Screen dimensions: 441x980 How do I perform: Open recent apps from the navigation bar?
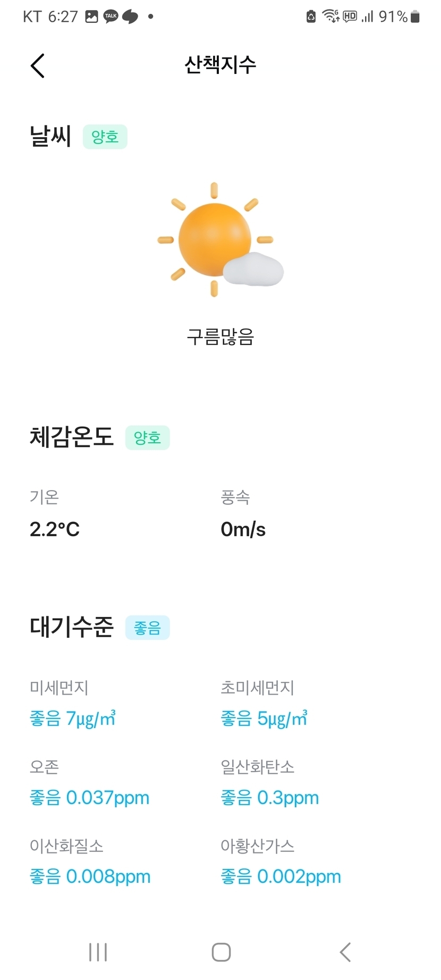point(98,952)
